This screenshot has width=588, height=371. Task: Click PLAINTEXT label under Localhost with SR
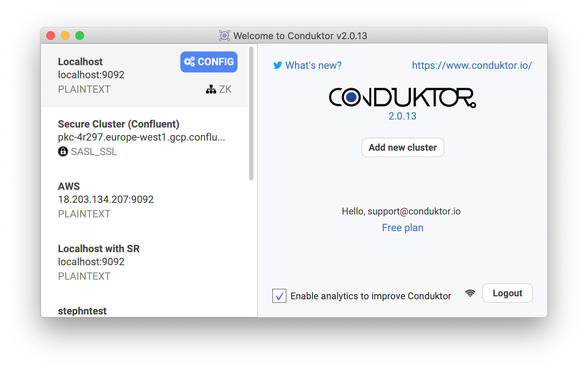84,276
